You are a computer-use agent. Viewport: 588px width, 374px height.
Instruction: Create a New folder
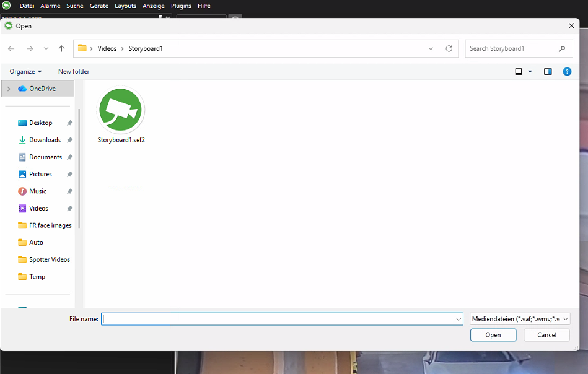(x=74, y=72)
